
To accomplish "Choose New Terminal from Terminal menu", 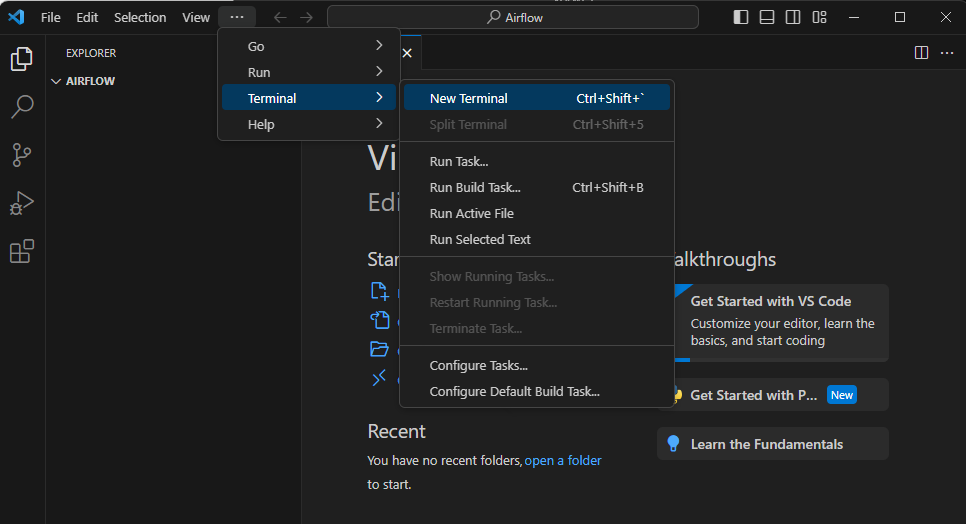I will click(537, 98).
